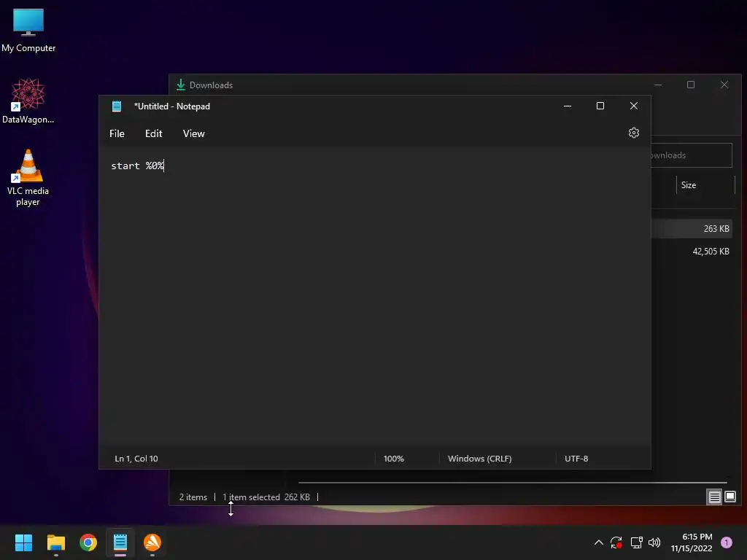Click the Ln 1, Col 10 status indicator

[x=136, y=459]
